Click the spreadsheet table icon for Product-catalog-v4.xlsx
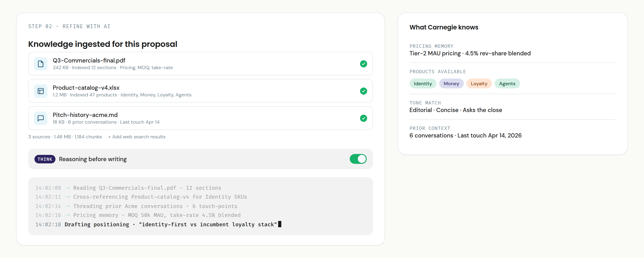 point(40,91)
